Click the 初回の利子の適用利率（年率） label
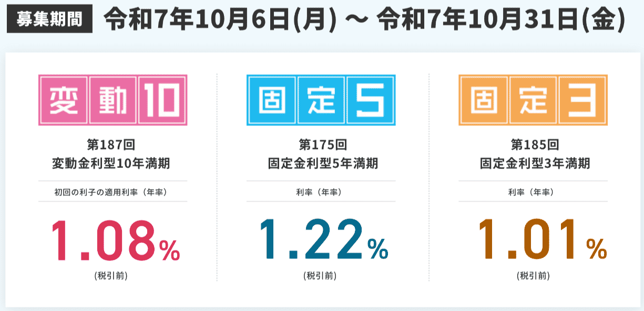 tap(111, 193)
